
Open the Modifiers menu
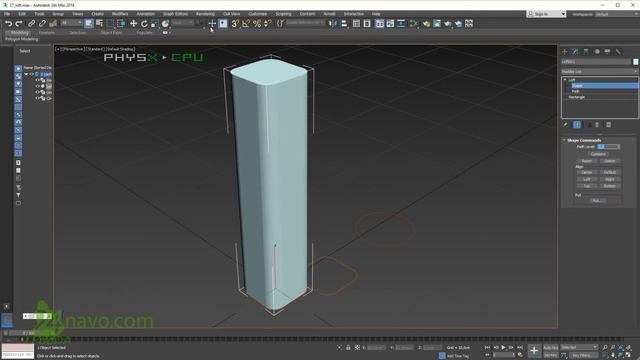click(x=120, y=14)
